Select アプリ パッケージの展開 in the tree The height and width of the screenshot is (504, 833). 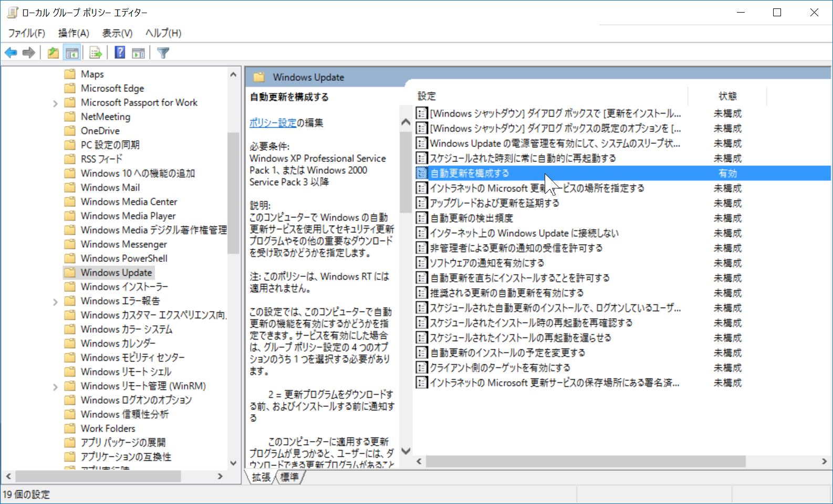[123, 443]
